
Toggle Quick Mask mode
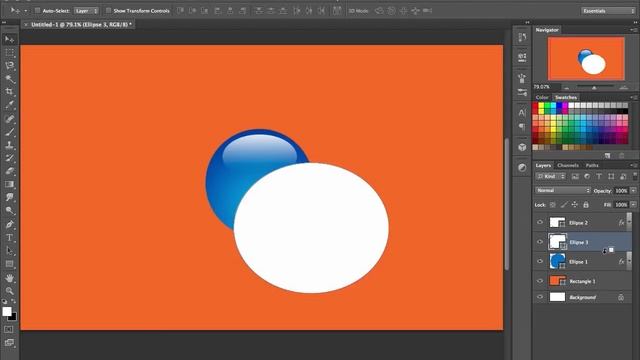pyautogui.click(x=9, y=329)
